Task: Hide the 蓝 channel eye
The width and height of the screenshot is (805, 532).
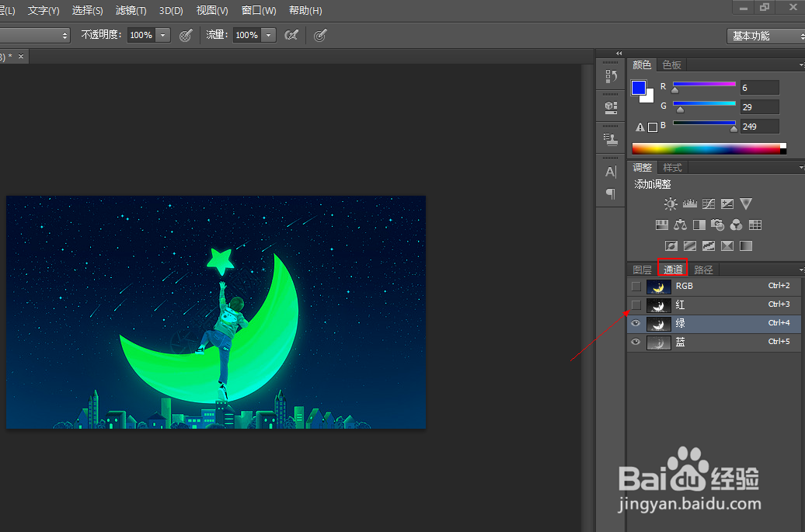Action: (636, 342)
